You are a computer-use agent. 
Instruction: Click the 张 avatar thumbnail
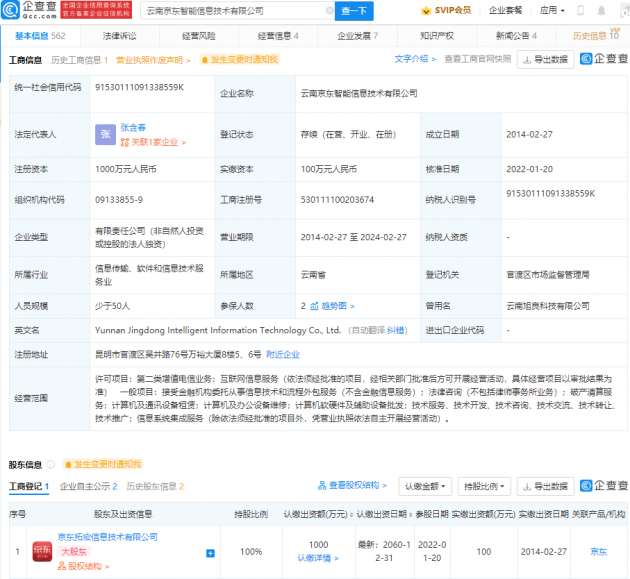click(105, 135)
